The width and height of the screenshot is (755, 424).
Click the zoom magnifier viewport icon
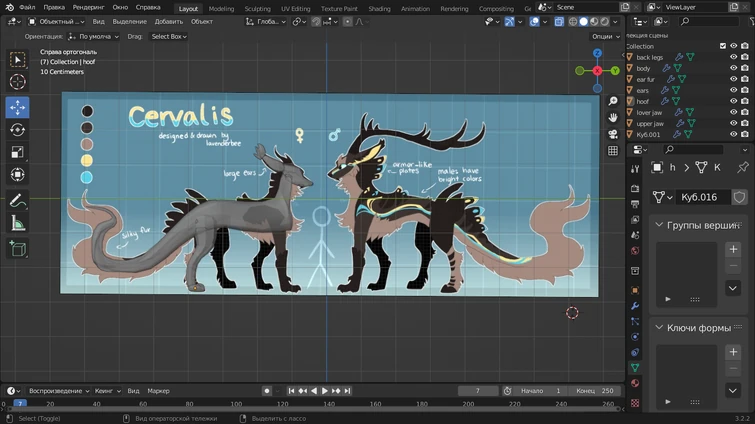coord(613,101)
